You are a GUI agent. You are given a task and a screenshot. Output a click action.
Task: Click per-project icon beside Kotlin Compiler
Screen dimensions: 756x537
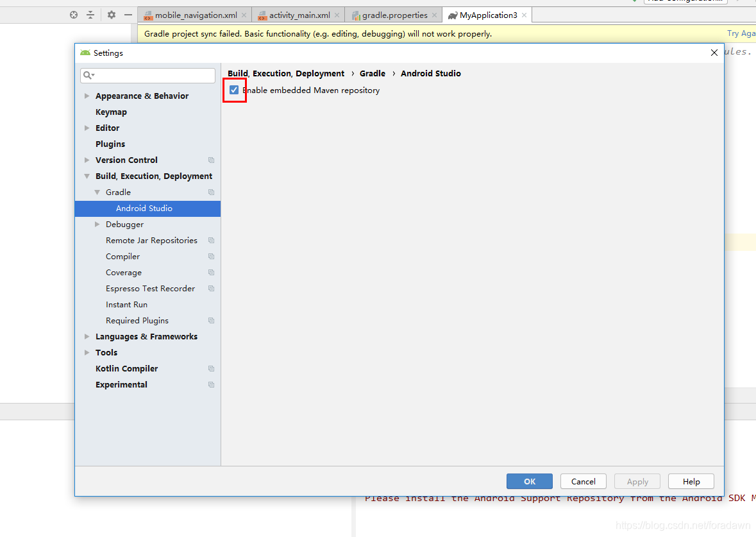click(x=211, y=369)
